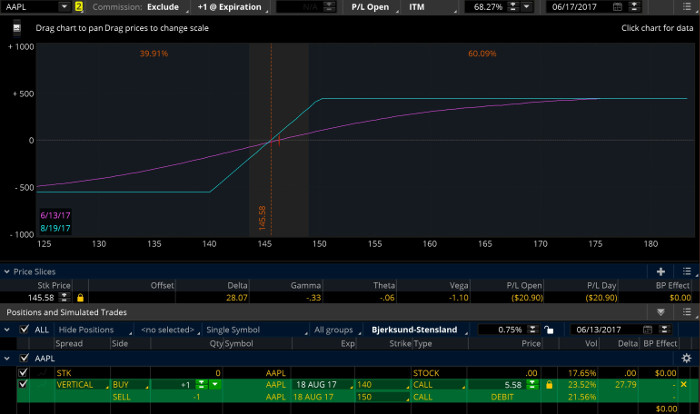
Task: Open the Bjerksund-Stensland pricing model dropdown
Action: (x=414, y=329)
